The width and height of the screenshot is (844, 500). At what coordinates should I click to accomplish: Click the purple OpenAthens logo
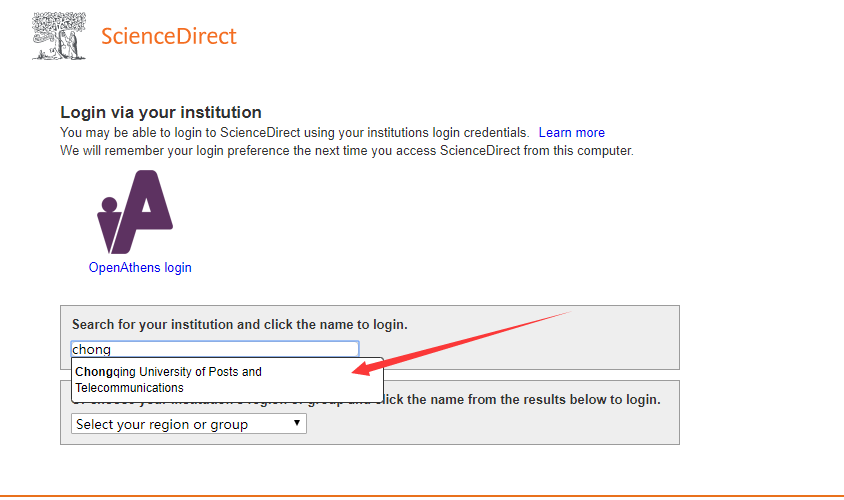pyautogui.click(x=135, y=212)
